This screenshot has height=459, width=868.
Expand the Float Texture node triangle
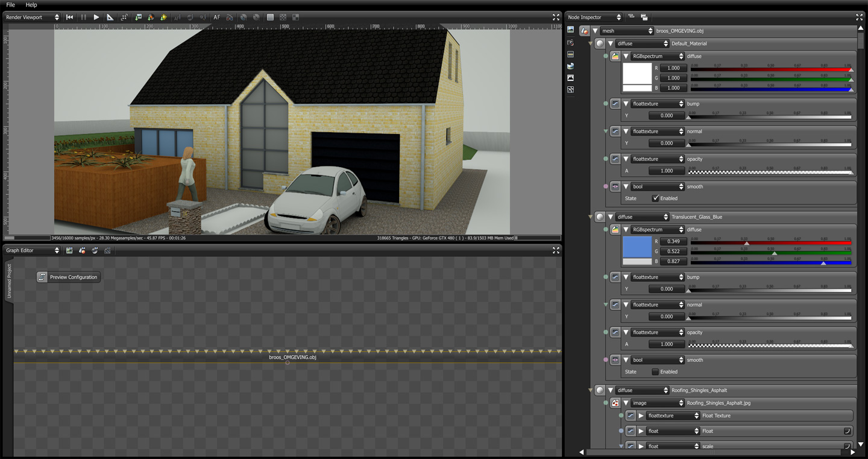click(641, 416)
